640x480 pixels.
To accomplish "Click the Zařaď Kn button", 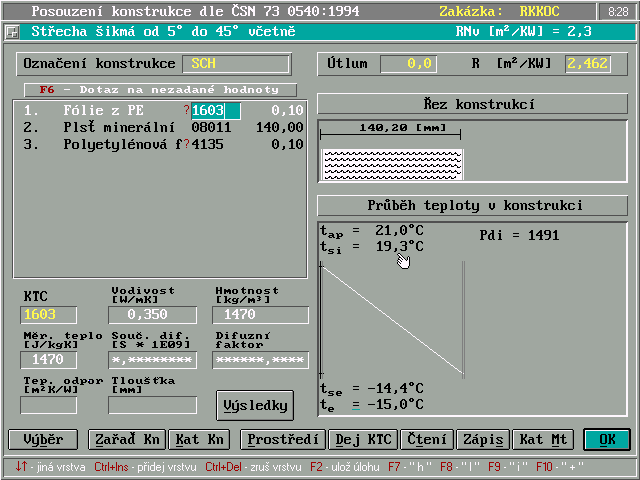I will (x=125, y=439).
